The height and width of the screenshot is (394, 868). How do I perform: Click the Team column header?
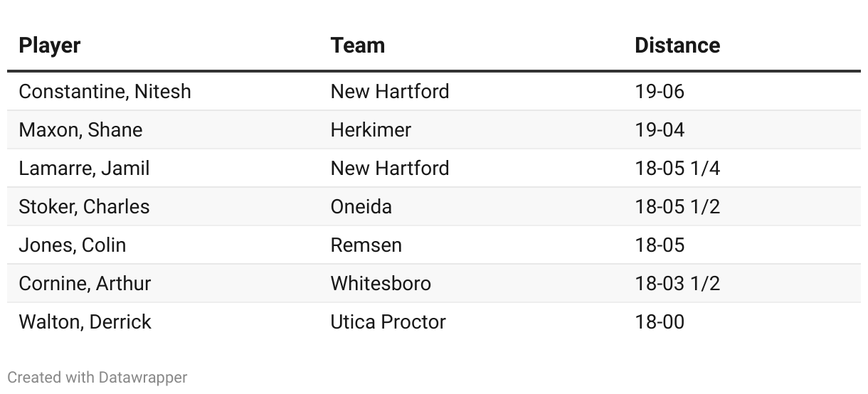(x=358, y=46)
